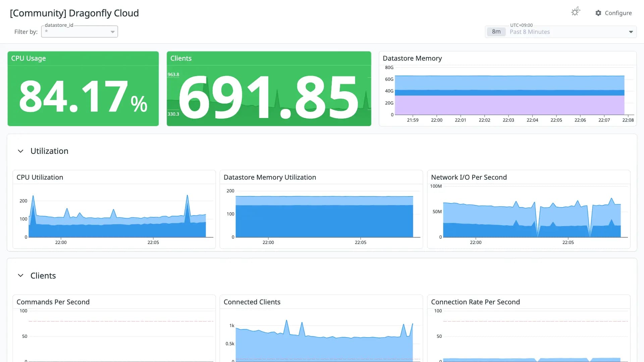Click the Connected Clients chart title

(x=252, y=302)
